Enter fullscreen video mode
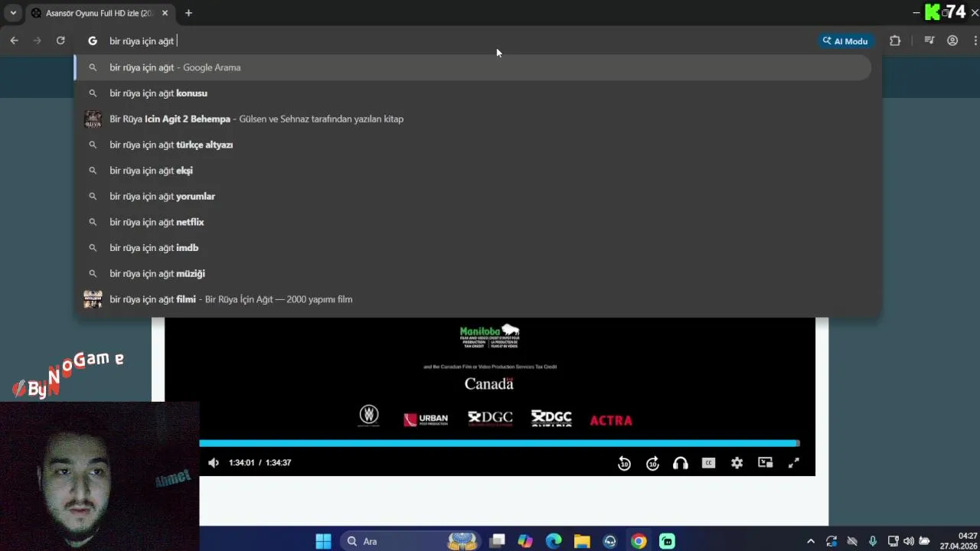Screen dimensions: 980x551 click(794, 463)
